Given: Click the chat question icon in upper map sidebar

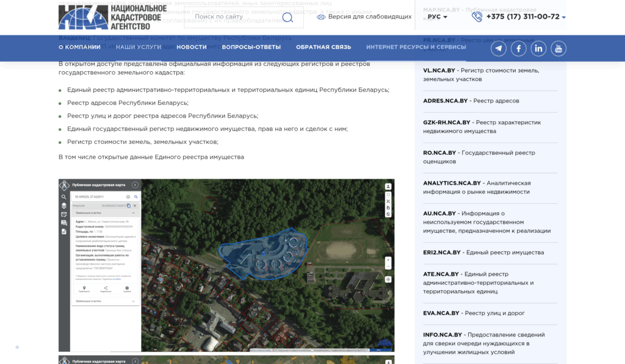Looking at the screenshot, I should (x=63, y=223).
